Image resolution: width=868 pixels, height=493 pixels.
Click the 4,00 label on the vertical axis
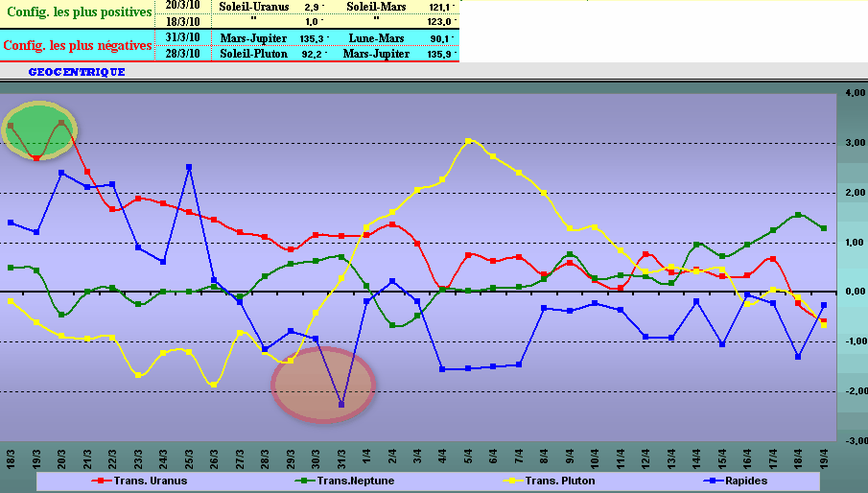[x=855, y=93]
